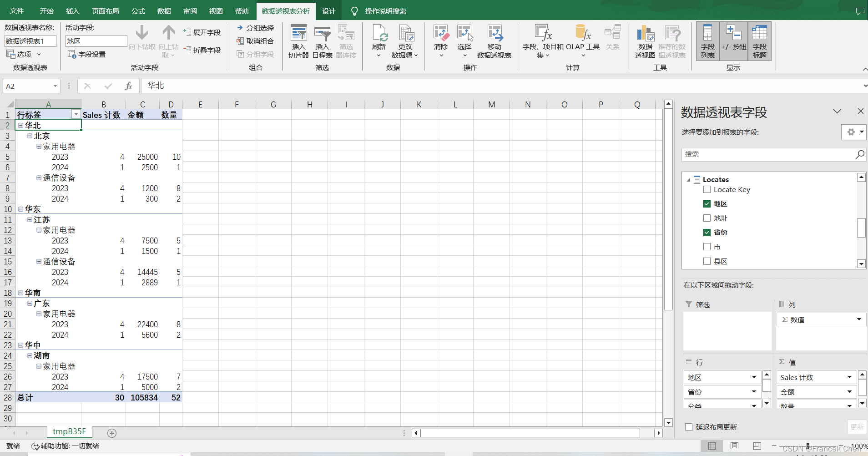Select the 总计 cell

(48, 397)
